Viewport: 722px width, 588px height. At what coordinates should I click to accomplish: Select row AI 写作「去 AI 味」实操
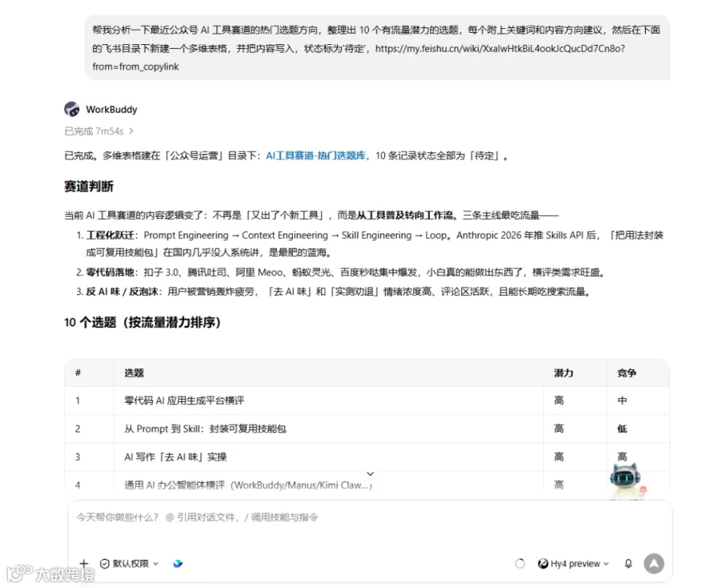[367, 456]
